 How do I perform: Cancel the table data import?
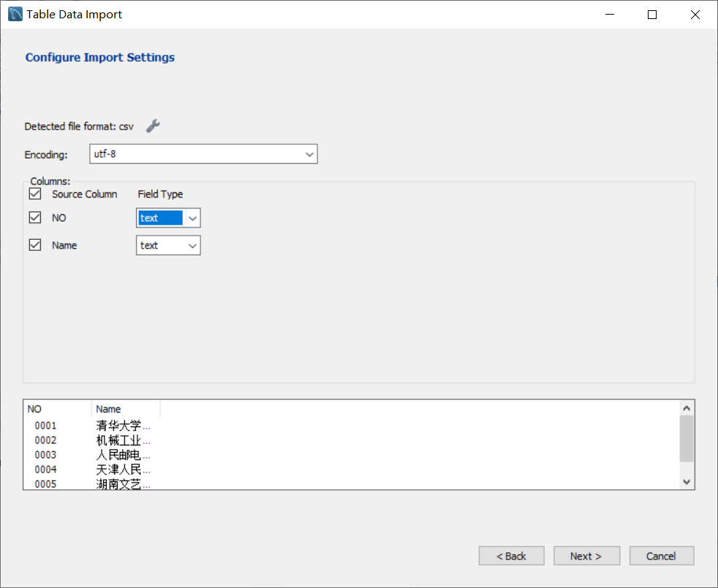[x=661, y=555]
